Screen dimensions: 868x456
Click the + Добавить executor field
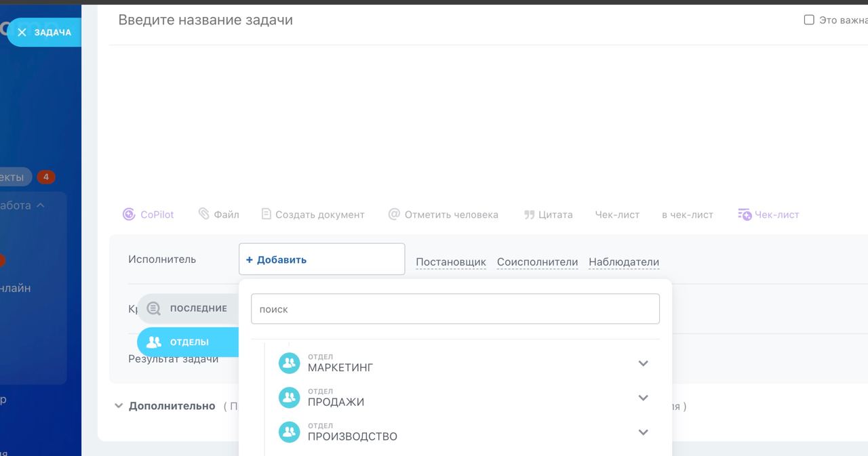pyautogui.click(x=322, y=260)
